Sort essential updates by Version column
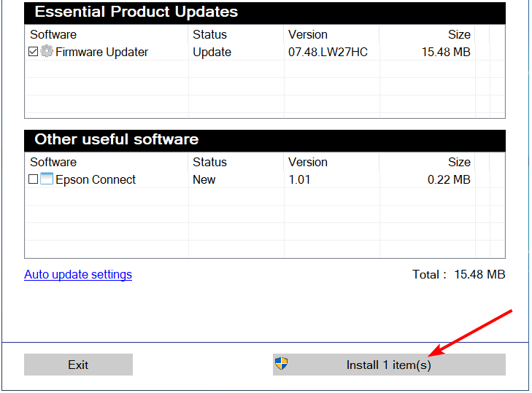 pos(308,34)
